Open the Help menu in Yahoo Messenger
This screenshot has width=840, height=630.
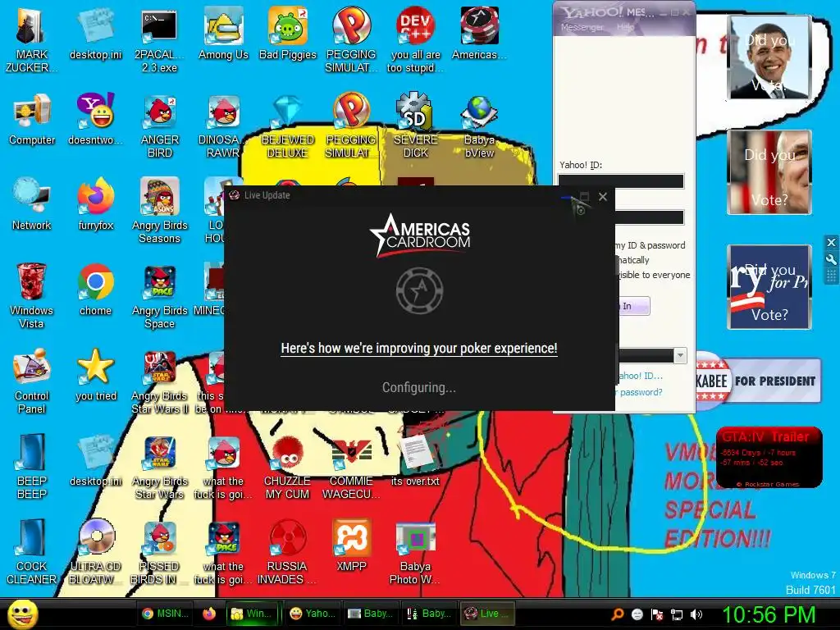pos(625,27)
